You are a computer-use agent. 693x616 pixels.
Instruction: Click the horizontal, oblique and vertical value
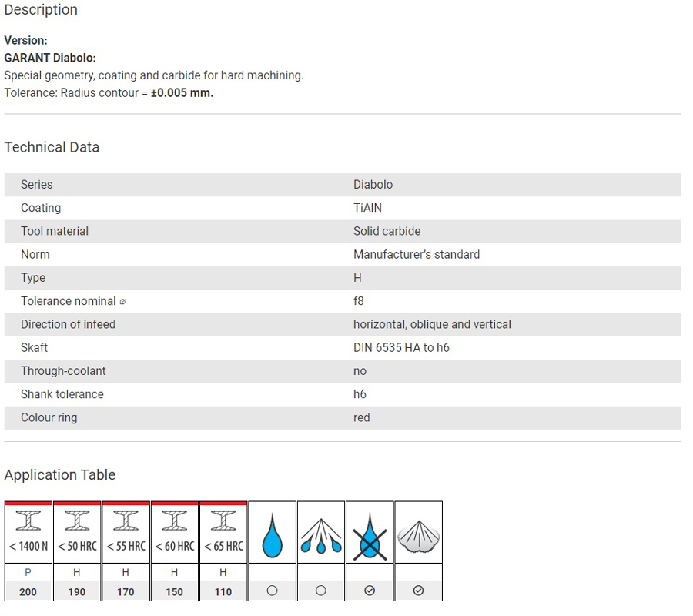pyautogui.click(x=432, y=325)
